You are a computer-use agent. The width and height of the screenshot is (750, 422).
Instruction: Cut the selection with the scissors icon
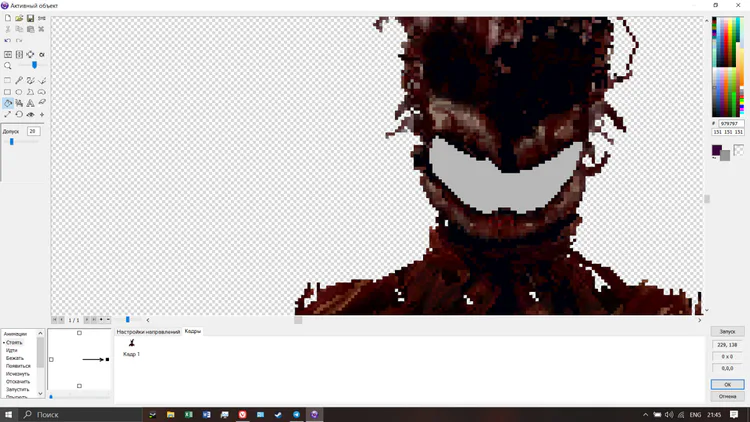[x=8, y=29]
